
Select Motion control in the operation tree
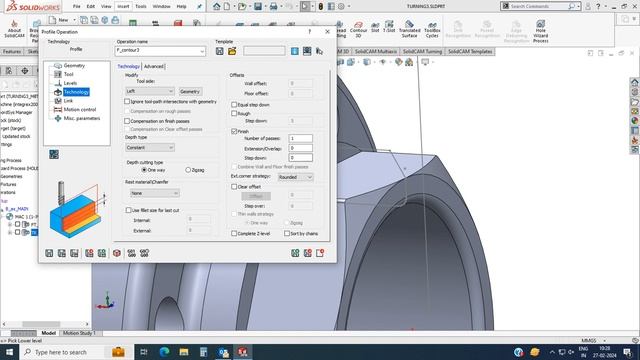click(x=80, y=109)
